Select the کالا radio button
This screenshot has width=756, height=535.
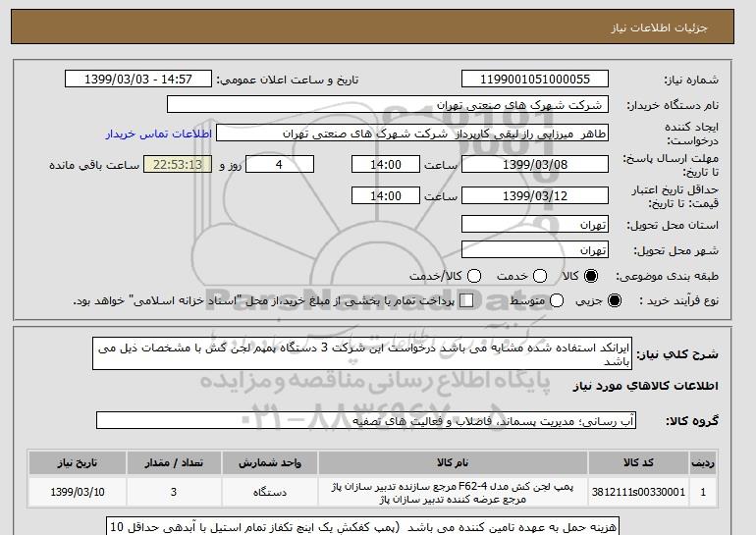[x=591, y=276]
